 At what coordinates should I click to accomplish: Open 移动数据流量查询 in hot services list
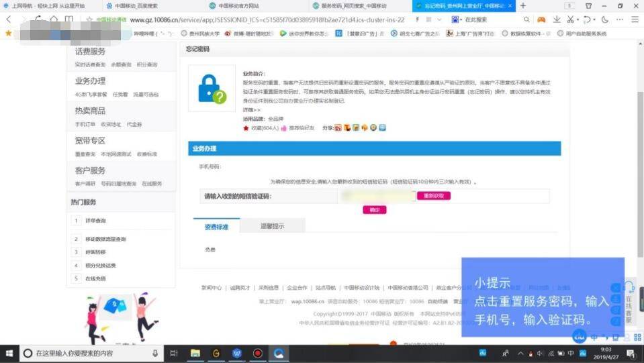click(x=105, y=239)
